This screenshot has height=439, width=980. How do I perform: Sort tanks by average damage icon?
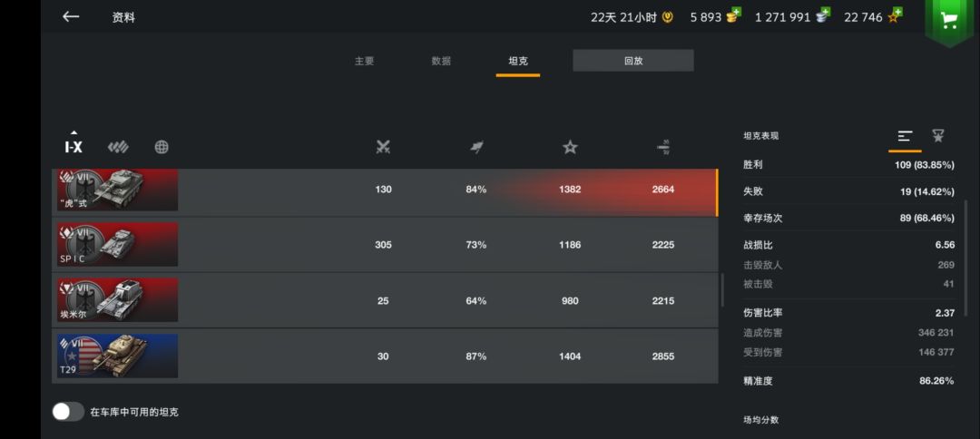tap(663, 147)
